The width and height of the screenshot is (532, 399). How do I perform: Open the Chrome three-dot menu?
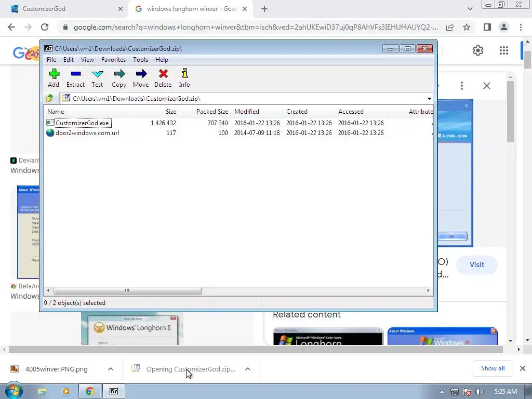(521, 27)
